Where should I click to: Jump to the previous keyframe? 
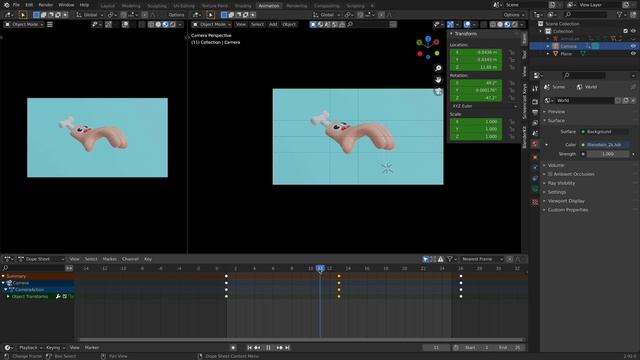click(x=257, y=348)
